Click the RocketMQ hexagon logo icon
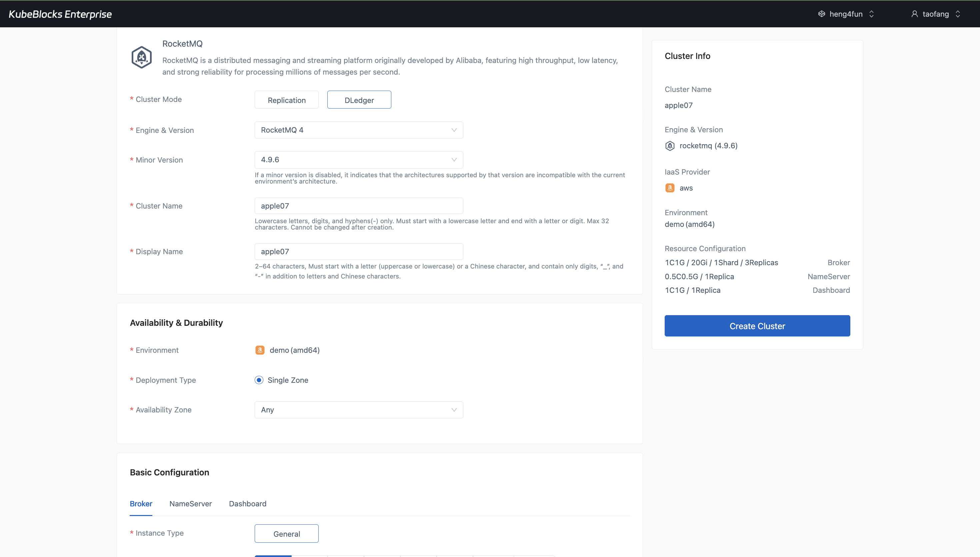 tap(142, 57)
